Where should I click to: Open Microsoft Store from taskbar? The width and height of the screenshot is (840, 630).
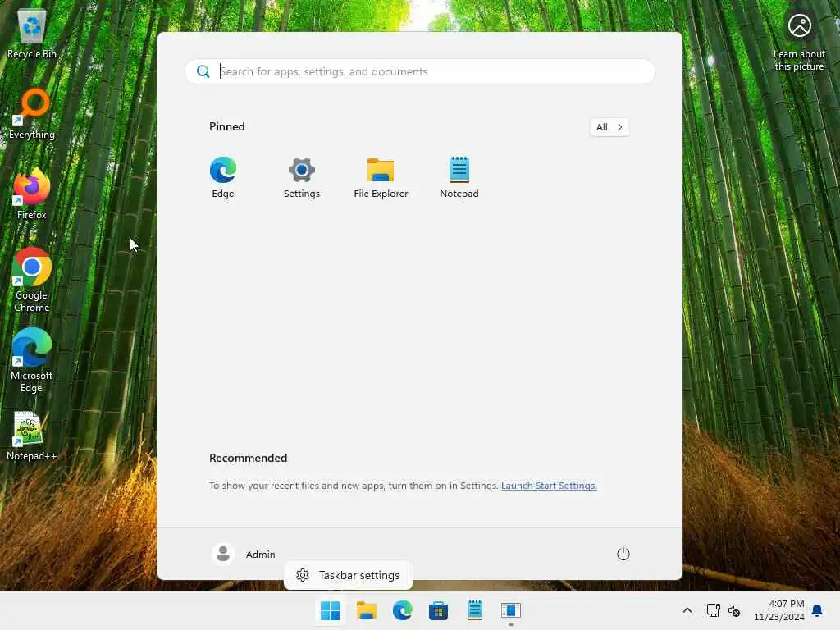(x=438, y=610)
